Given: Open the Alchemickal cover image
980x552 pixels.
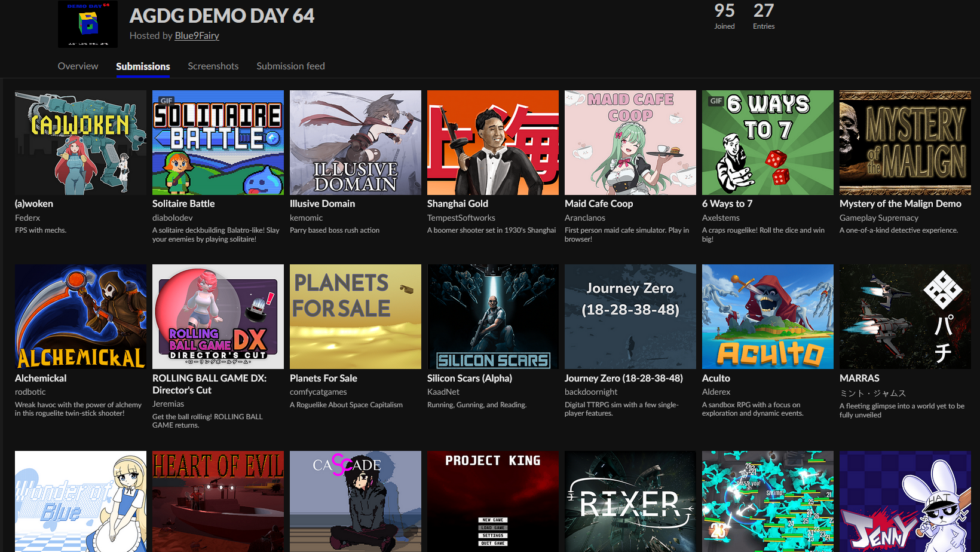Looking at the screenshot, I should pyautogui.click(x=81, y=317).
